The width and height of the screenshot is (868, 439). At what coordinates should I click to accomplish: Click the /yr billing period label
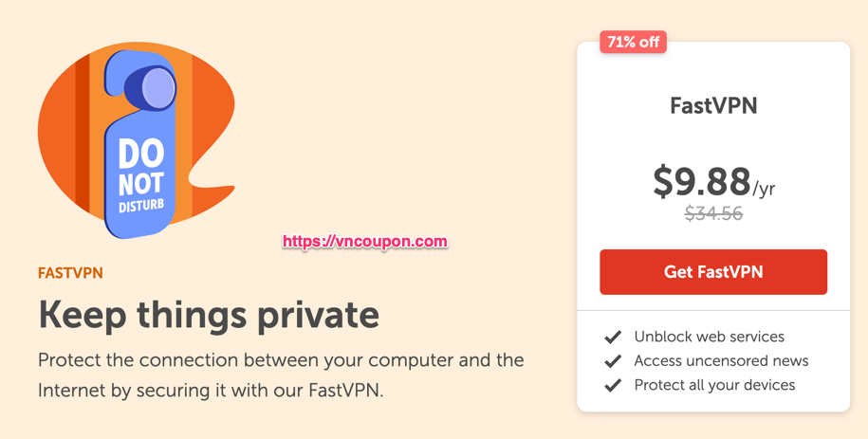click(764, 189)
